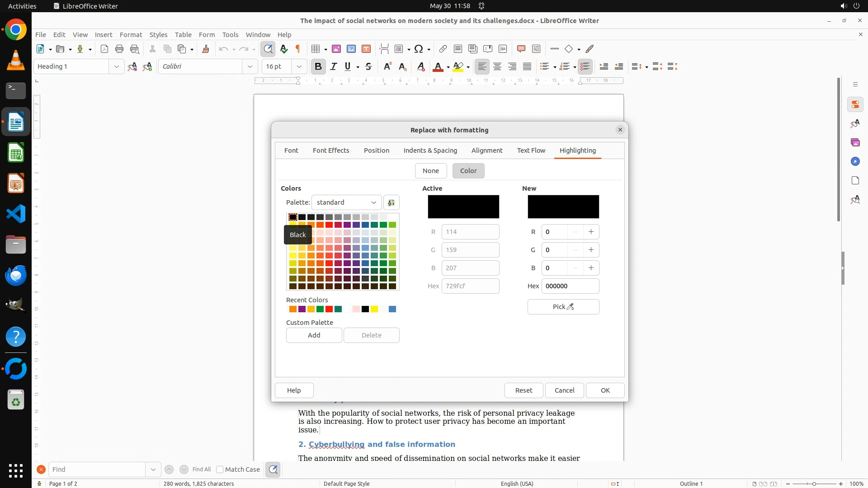This screenshot has width=868, height=488.
Task: Open the Format menu
Action: 131,34
